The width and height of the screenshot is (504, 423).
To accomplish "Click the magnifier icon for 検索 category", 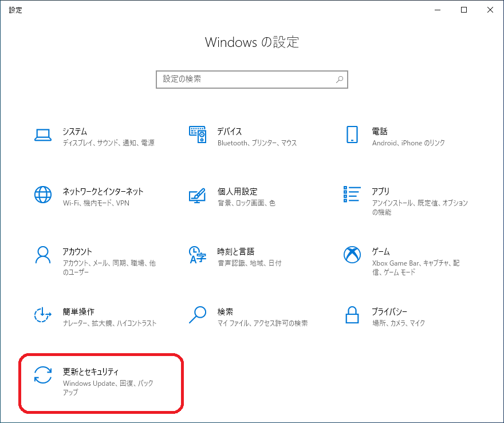I will coord(198,315).
